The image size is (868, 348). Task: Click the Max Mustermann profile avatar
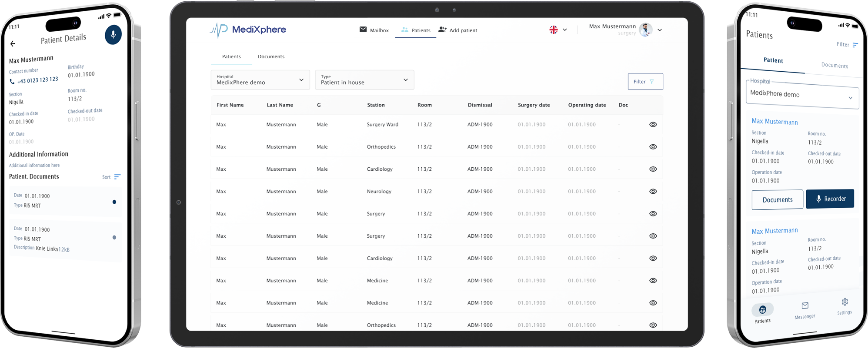646,30
